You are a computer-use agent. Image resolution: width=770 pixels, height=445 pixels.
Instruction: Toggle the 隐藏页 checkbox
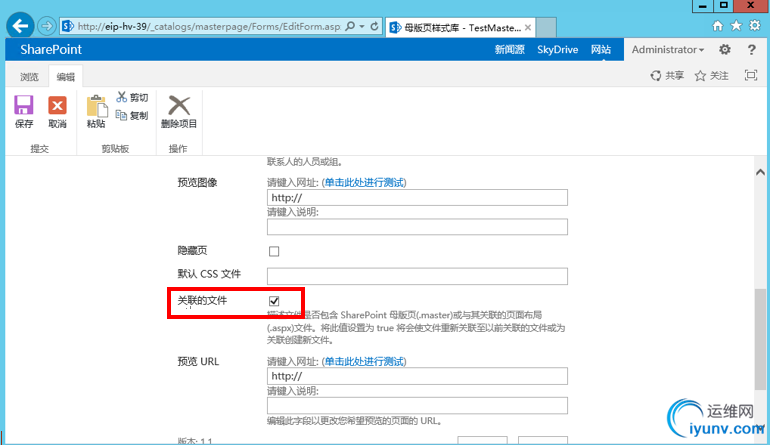point(274,251)
